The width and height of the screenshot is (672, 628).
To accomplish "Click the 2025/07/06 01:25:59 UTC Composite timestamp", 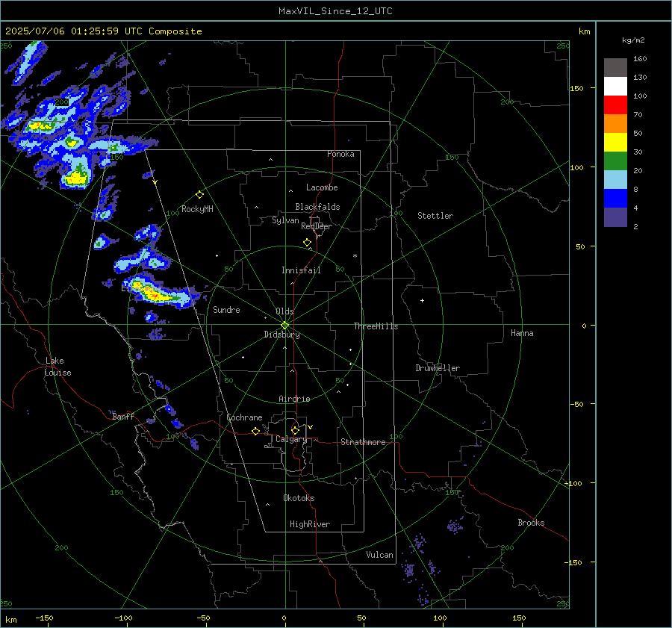I will click(x=103, y=31).
